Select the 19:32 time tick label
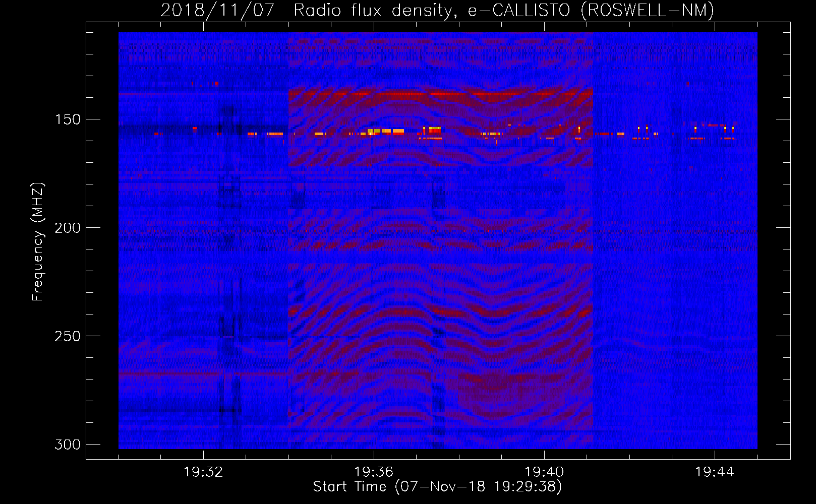This screenshot has width=816, height=504. pyautogui.click(x=203, y=472)
